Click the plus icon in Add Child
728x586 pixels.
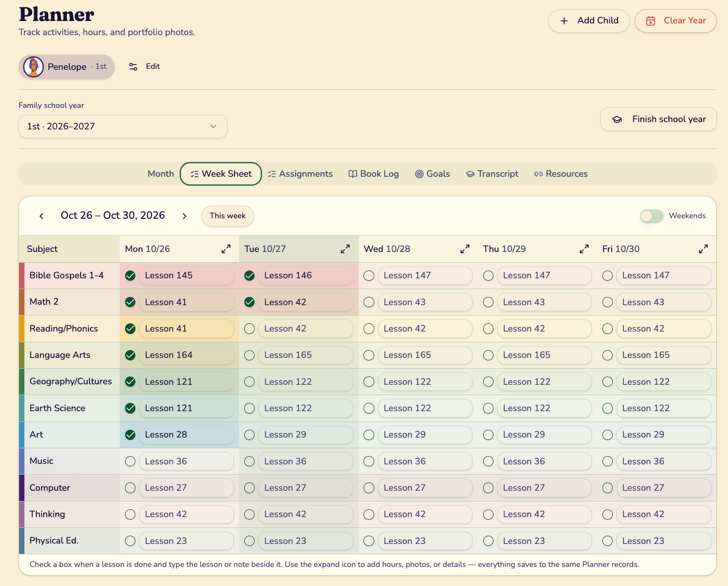point(564,21)
